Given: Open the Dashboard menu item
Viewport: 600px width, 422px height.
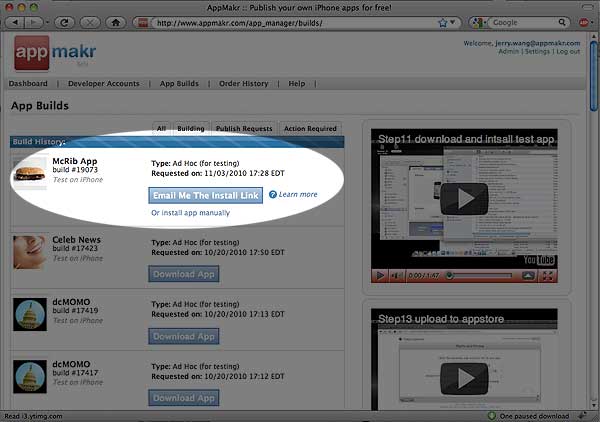Looking at the screenshot, I should point(28,83).
